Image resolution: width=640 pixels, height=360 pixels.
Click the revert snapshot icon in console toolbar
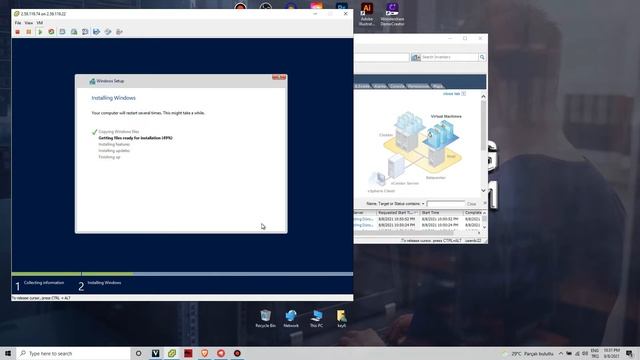[x=85, y=32]
